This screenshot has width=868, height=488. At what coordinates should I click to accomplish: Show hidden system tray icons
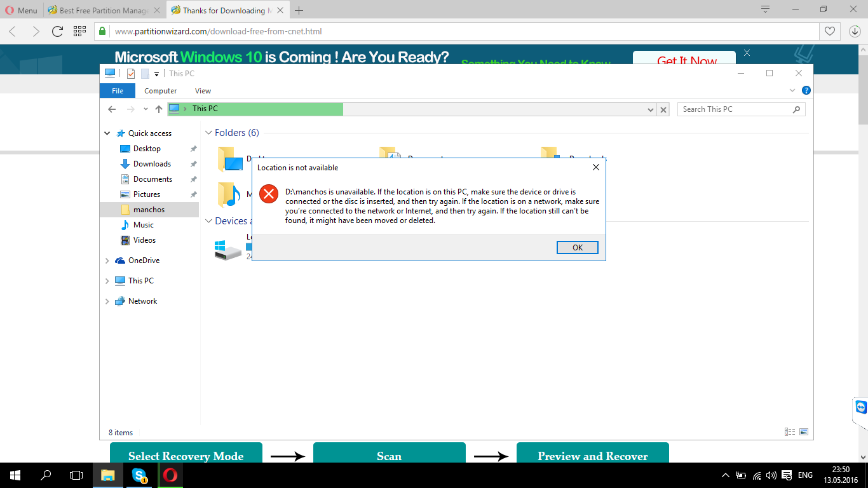point(726,475)
